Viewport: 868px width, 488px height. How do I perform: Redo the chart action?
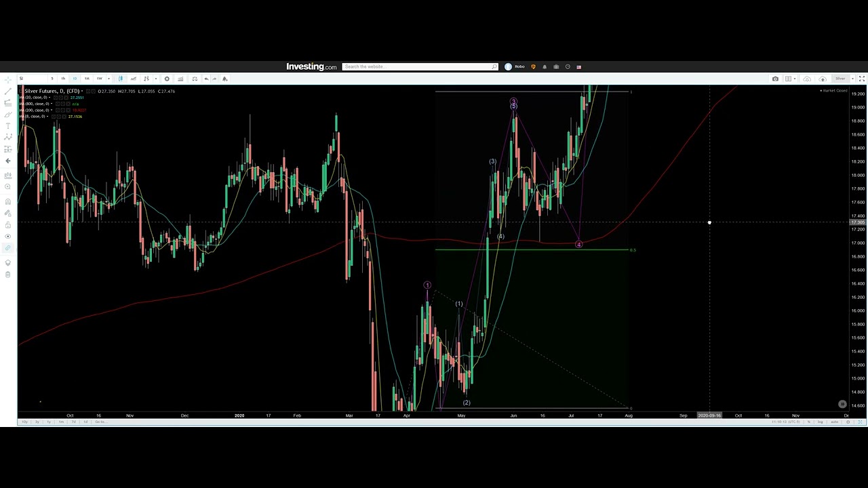point(214,79)
